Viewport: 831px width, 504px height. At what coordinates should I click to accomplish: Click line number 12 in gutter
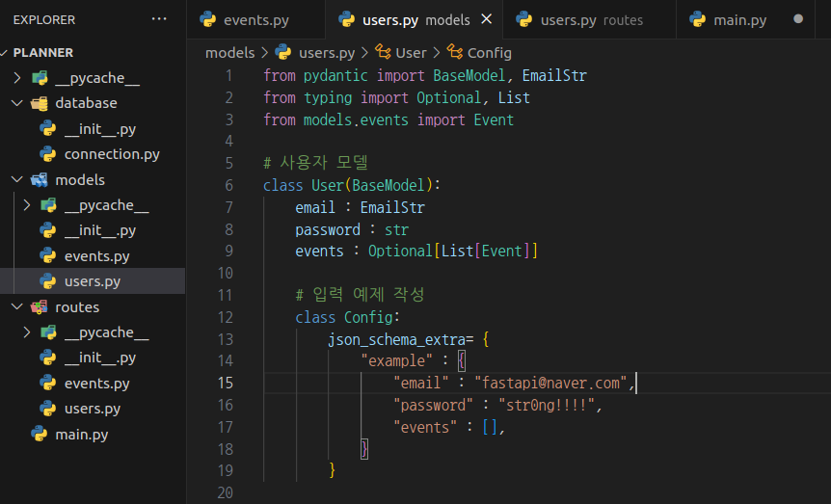pos(225,317)
